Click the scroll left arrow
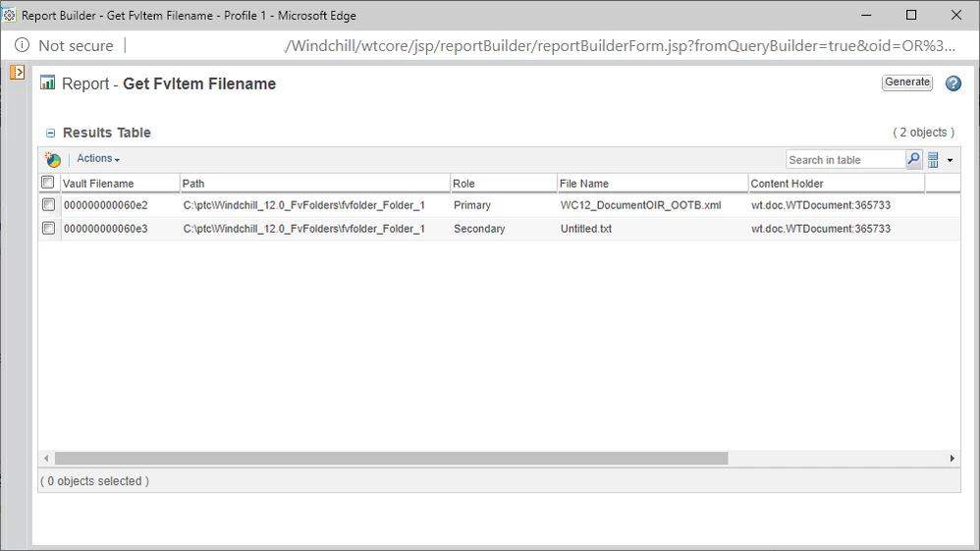Screen dimensions: 980x551 (45, 459)
